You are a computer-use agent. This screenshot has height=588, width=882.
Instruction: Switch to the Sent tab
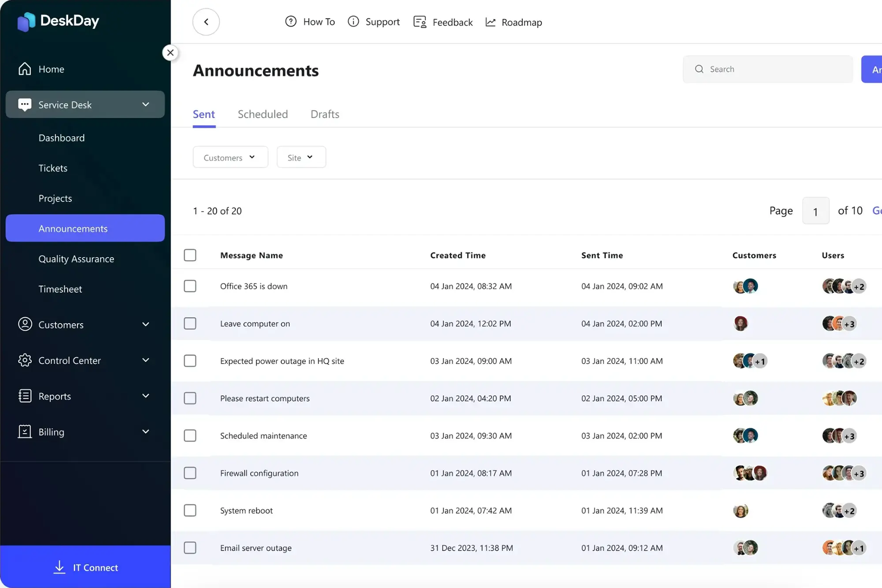point(204,114)
